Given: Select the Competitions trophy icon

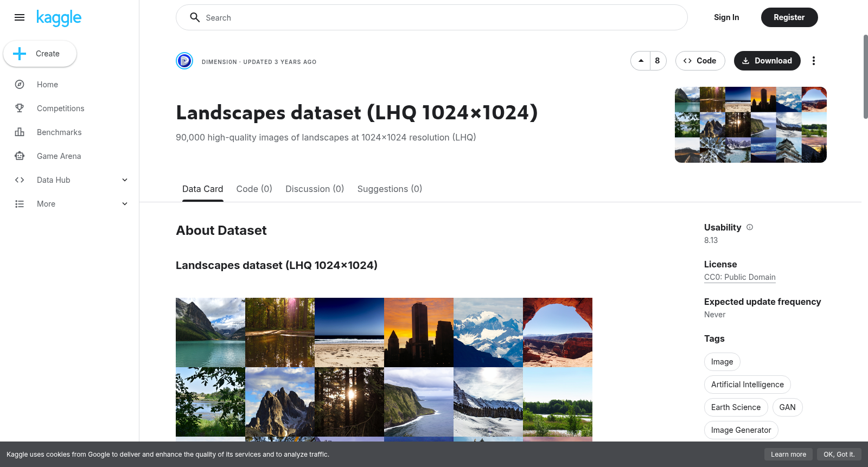Looking at the screenshot, I should [x=20, y=108].
